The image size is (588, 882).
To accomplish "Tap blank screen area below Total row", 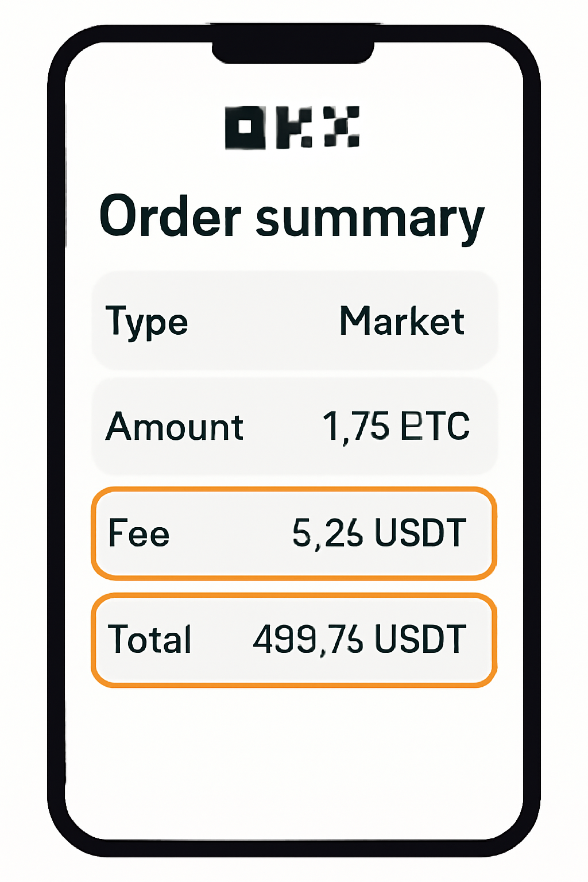I will coord(294,758).
